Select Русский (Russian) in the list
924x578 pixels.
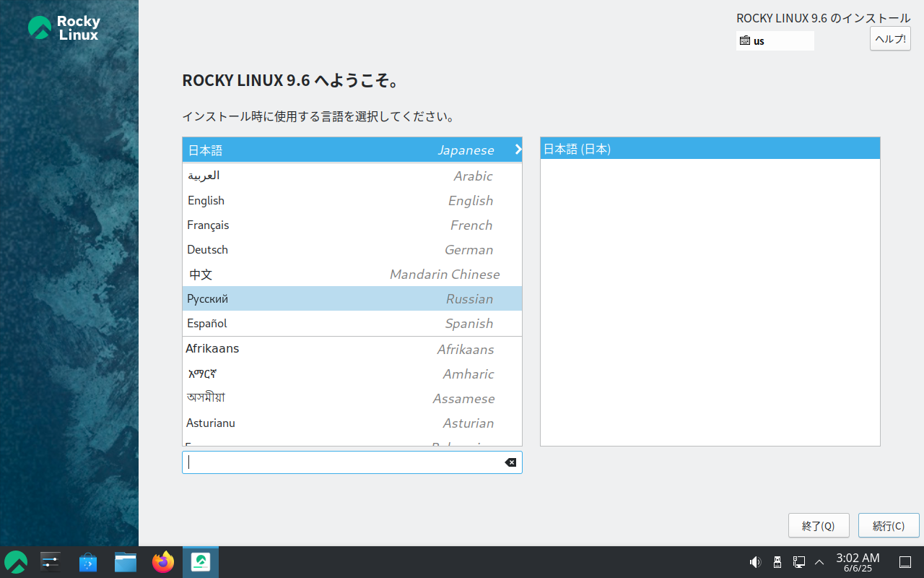pyautogui.click(x=352, y=299)
